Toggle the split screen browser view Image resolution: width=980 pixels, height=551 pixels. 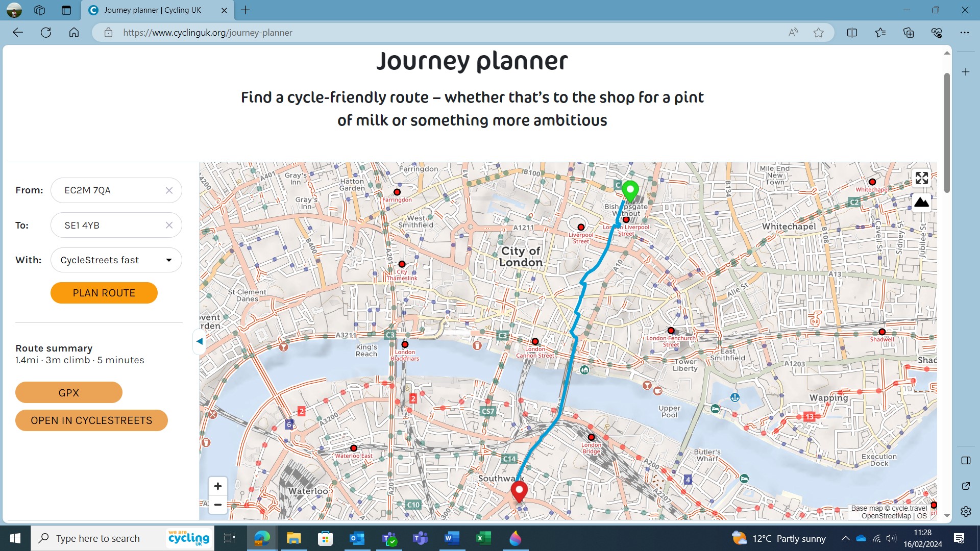pyautogui.click(x=852, y=32)
